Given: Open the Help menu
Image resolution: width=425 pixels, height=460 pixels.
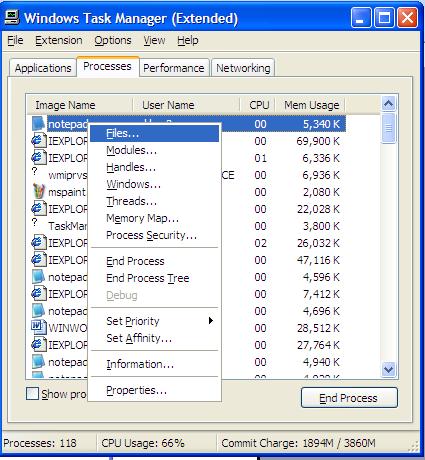Looking at the screenshot, I should (188, 40).
